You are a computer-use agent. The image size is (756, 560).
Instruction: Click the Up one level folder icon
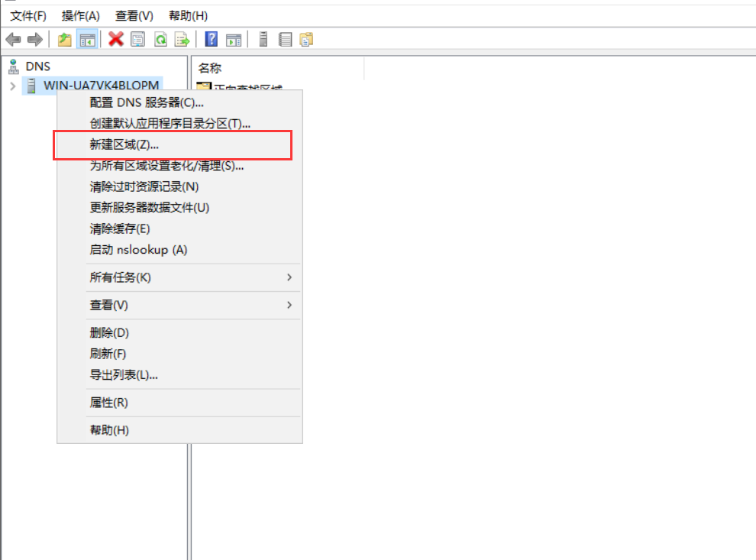tap(65, 40)
